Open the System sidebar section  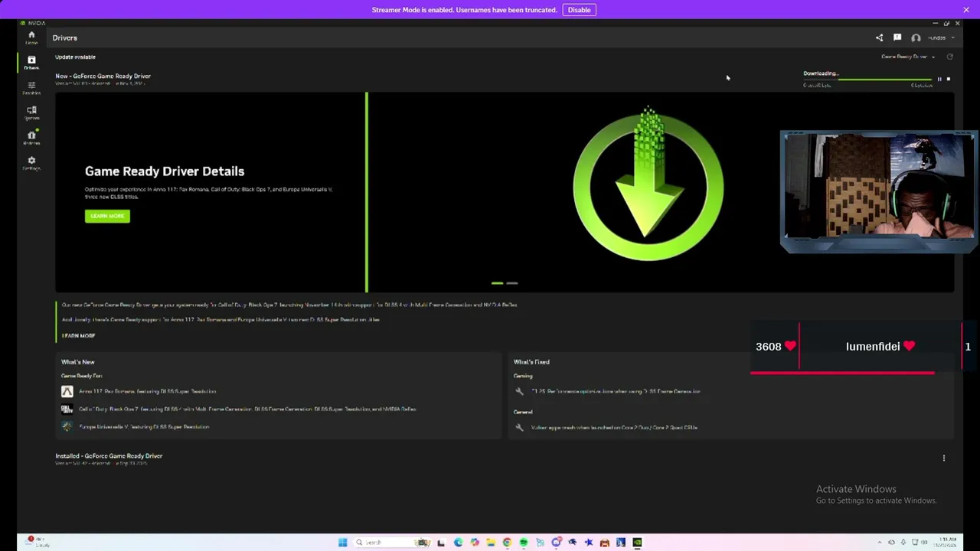click(x=31, y=112)
